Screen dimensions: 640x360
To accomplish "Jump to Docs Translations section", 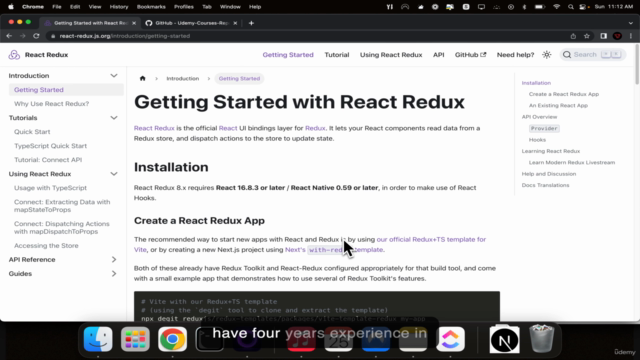I will coord(545,185).
